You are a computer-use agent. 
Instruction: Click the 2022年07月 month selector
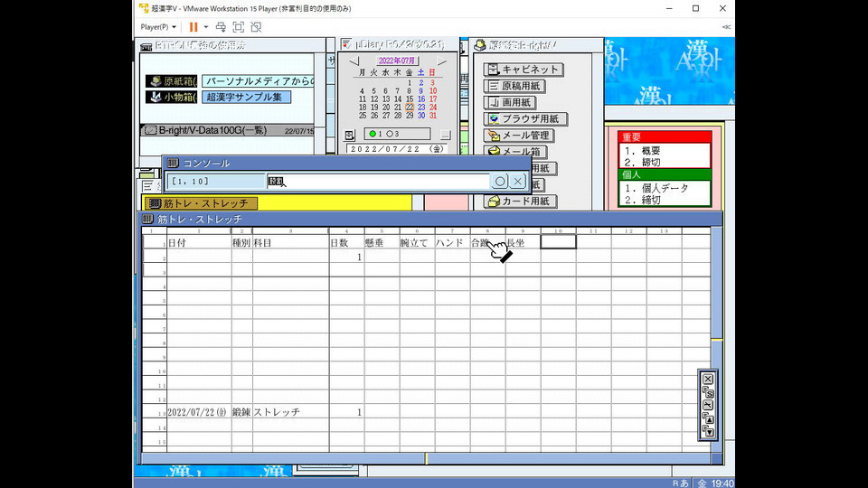[x=397, y=61]
